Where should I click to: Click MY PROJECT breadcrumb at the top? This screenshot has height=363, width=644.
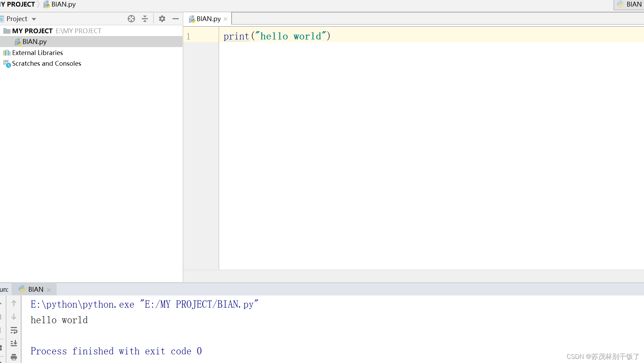(x=17, y=4)
